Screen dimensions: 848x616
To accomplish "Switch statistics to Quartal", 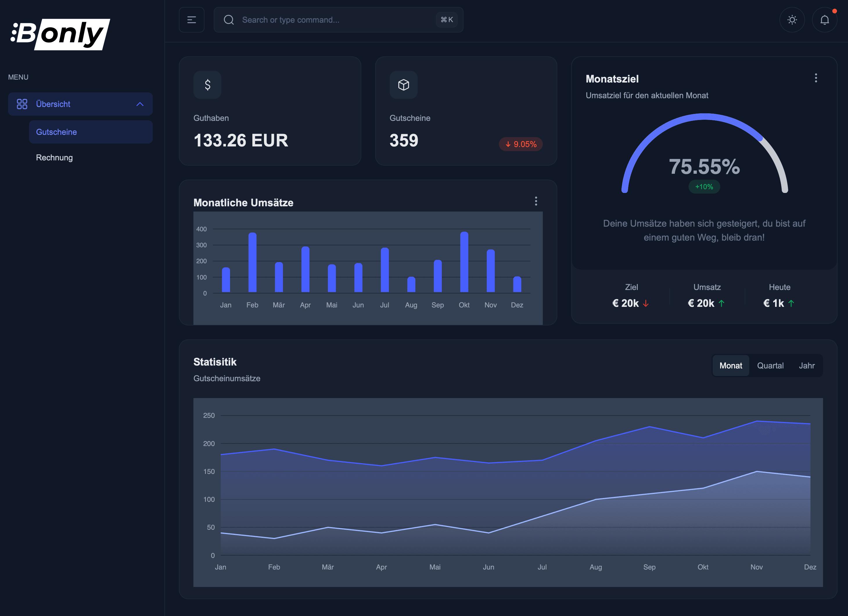I will 770,366.
